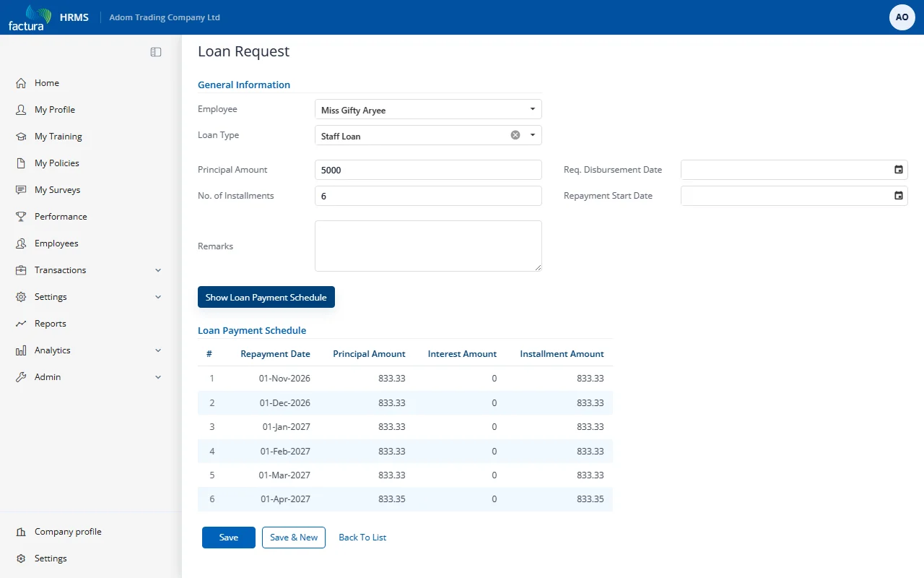Click the My Surveys chat icon

point(21,190)
